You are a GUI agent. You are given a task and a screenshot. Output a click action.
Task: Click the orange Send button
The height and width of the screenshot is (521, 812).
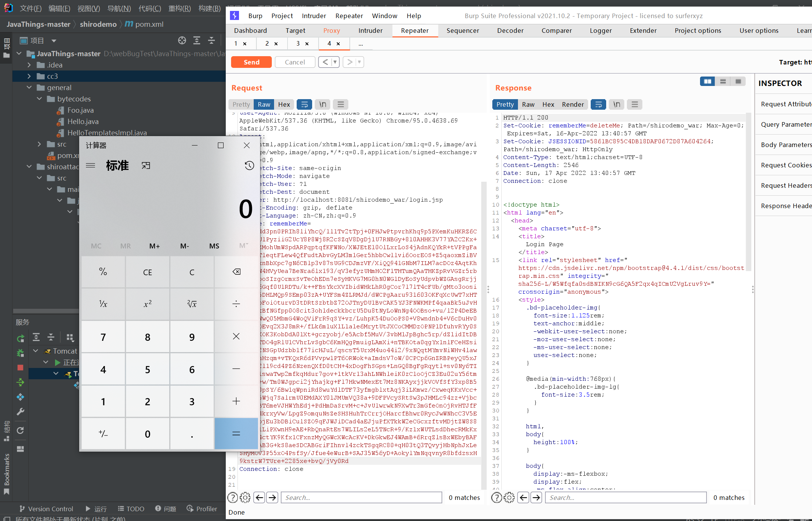click(251, 62)
